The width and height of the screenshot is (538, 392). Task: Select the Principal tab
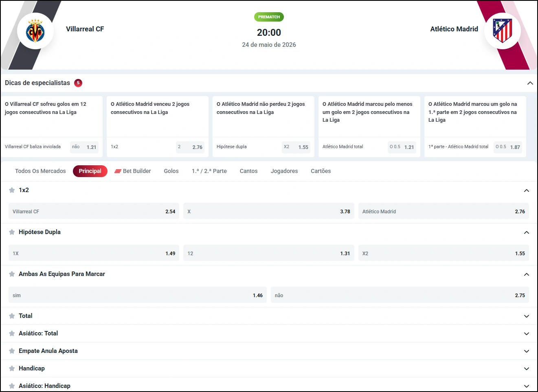pos(90,171)
